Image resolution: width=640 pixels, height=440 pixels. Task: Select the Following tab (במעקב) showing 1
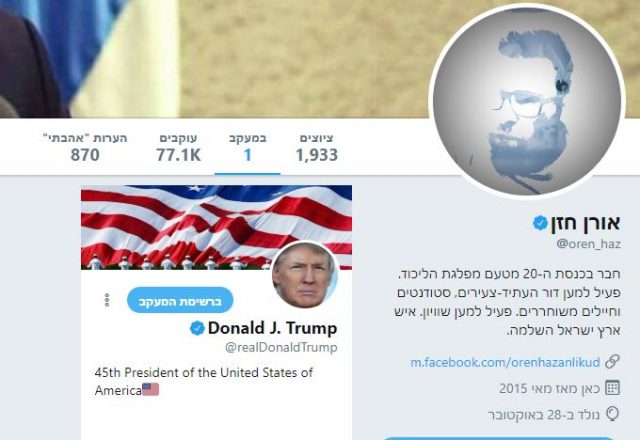click(x=247, y=148)
